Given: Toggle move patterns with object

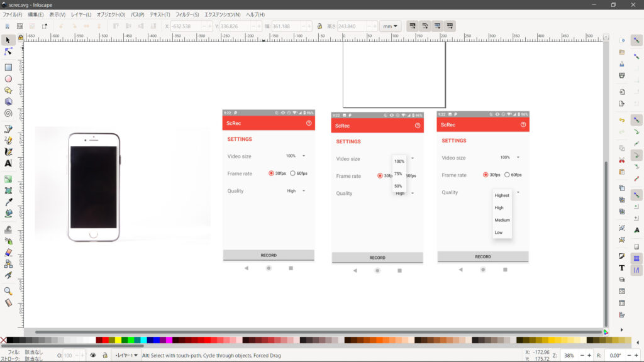Looking at the screenshot, I should coord(450,26).
